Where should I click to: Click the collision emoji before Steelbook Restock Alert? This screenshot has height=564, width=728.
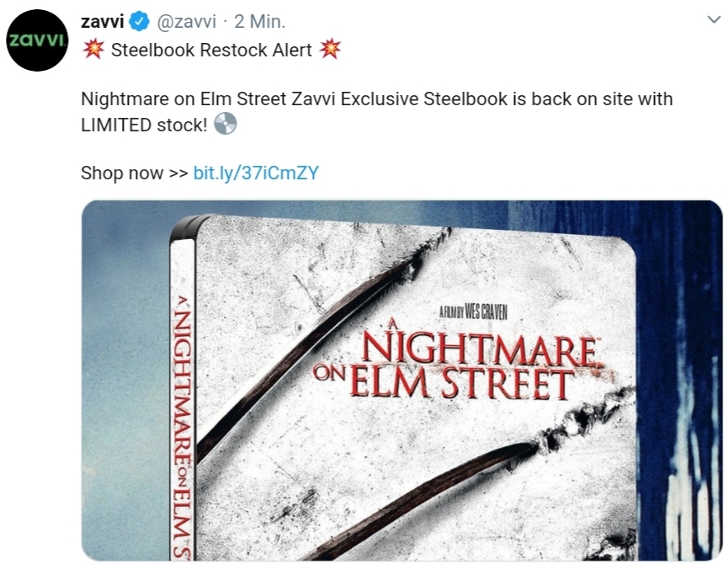pyautogui.click(x=93, y=50)
